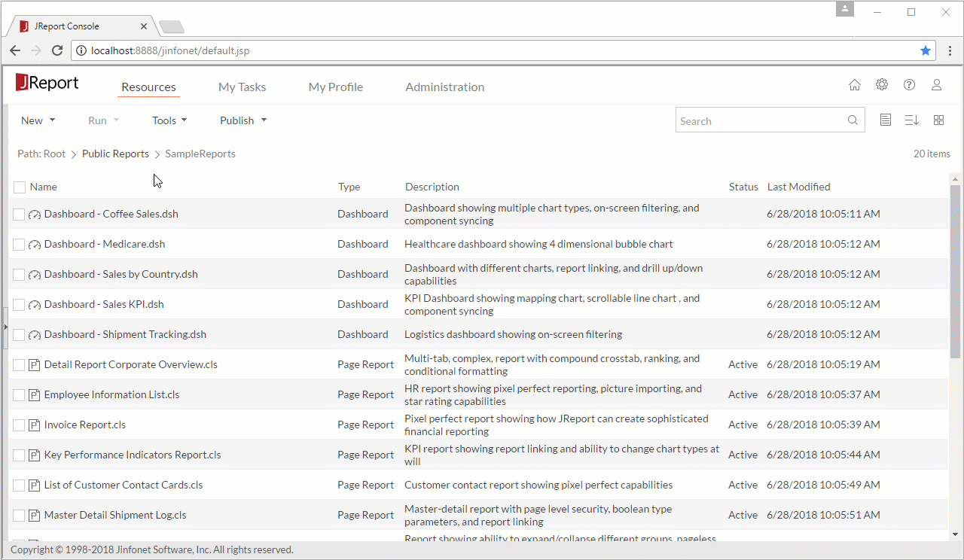The image size is (964, 560).
Task: Open the Tools dropdown menu
Action: click(x=169, y=120)
